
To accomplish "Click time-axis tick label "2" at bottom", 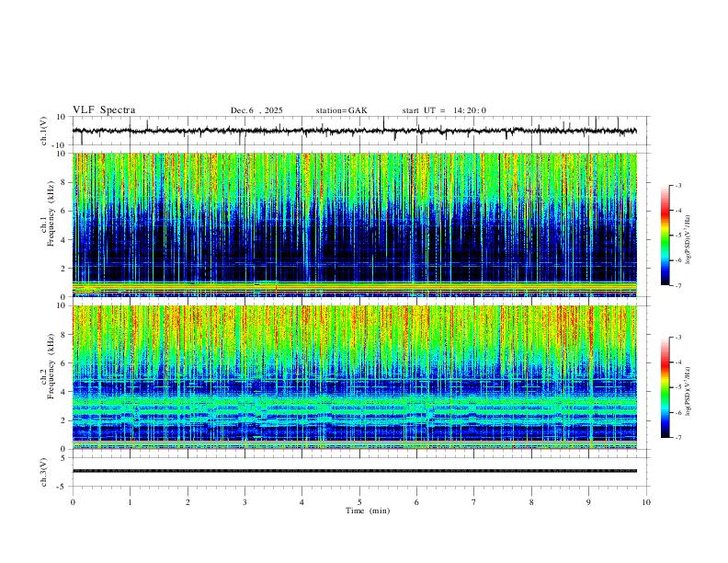I will [x=188, y=502].
